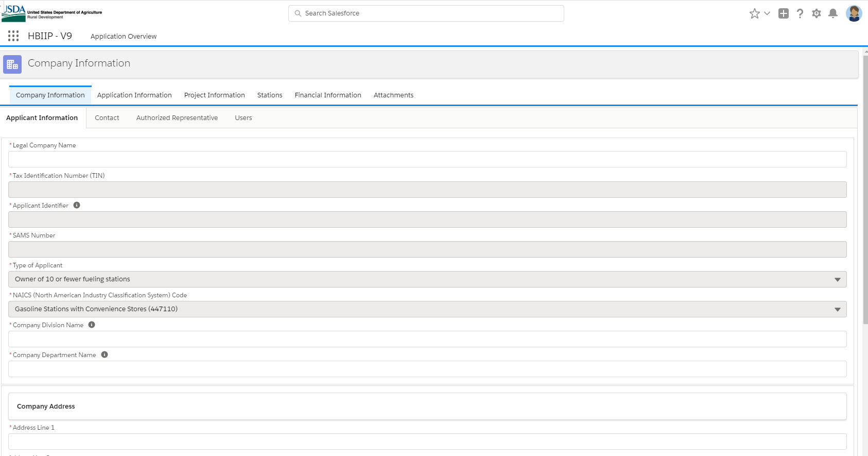Click the Tax Identification Number field

click(427, 190)
